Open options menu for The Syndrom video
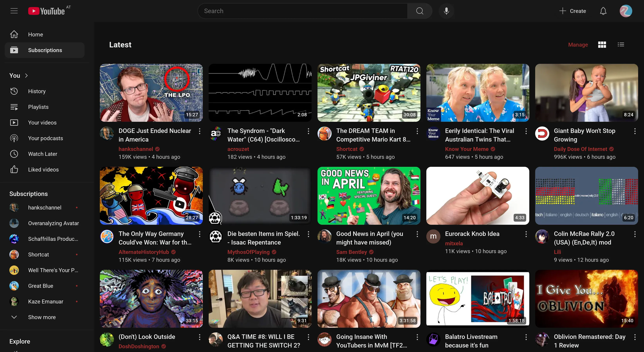The image size is (644, 352). [308, 131]
